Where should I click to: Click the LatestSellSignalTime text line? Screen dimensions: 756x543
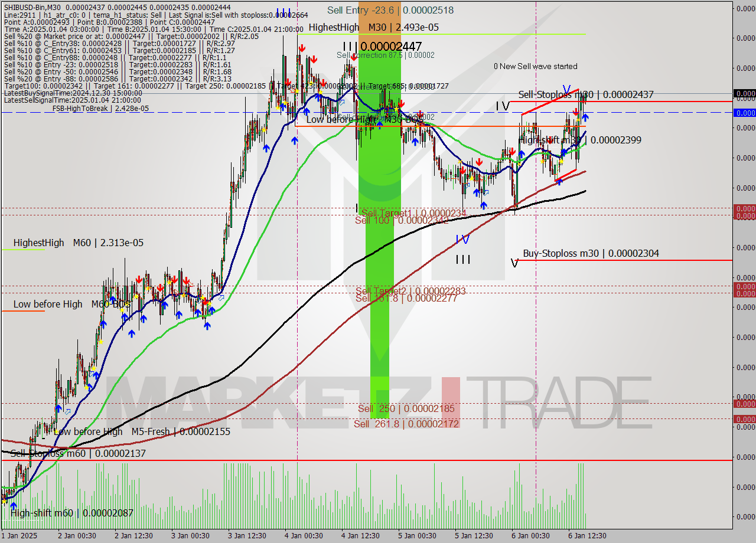coord(73,100)
